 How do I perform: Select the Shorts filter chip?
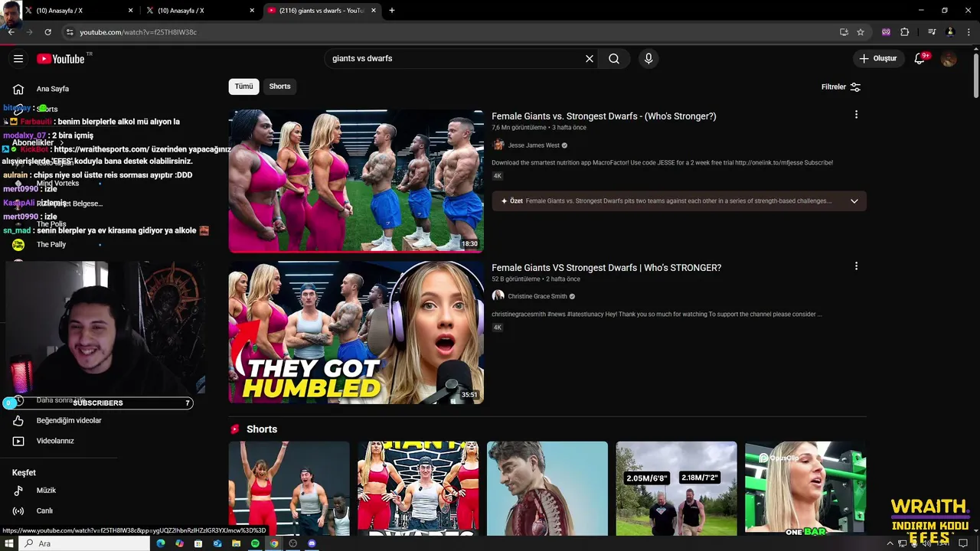point(279,86)
